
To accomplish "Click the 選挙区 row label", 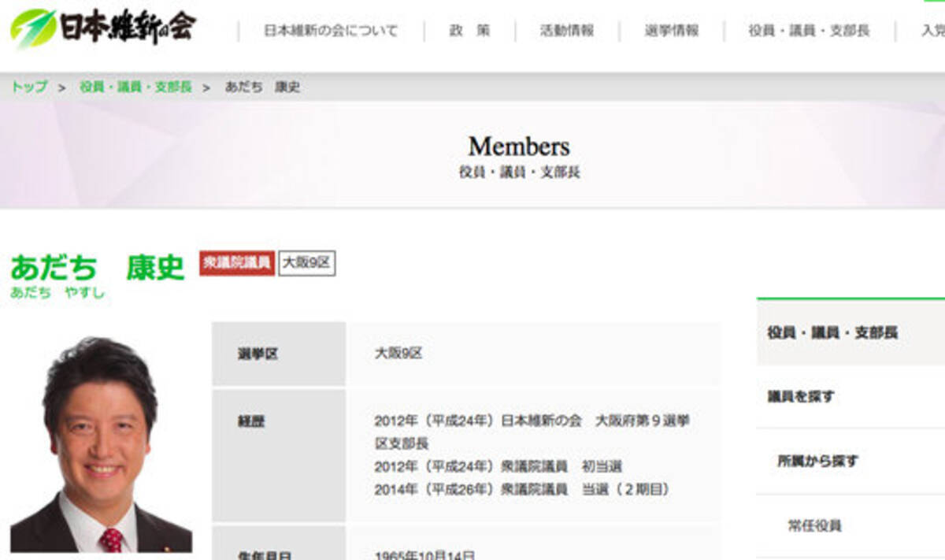I will tap(258, 354).
